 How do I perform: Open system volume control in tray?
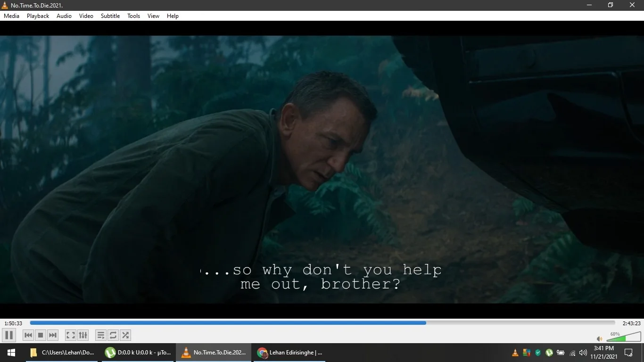[x=583, y=353]
